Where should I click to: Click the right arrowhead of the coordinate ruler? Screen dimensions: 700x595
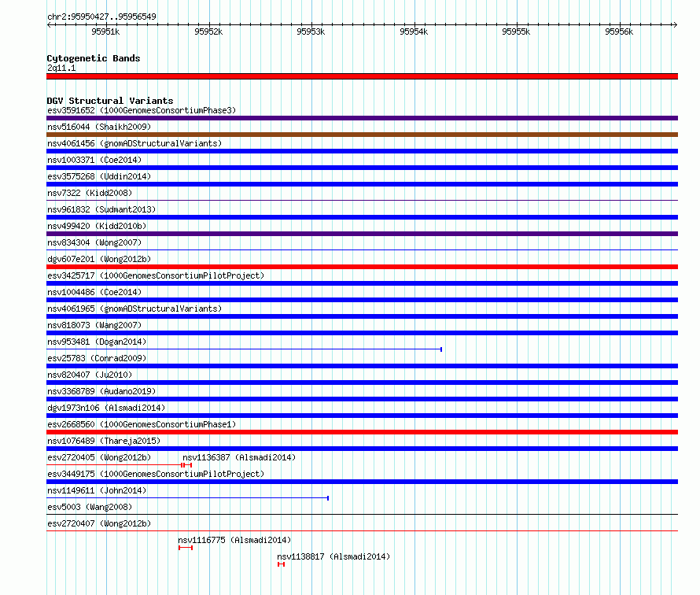(675, 24)
